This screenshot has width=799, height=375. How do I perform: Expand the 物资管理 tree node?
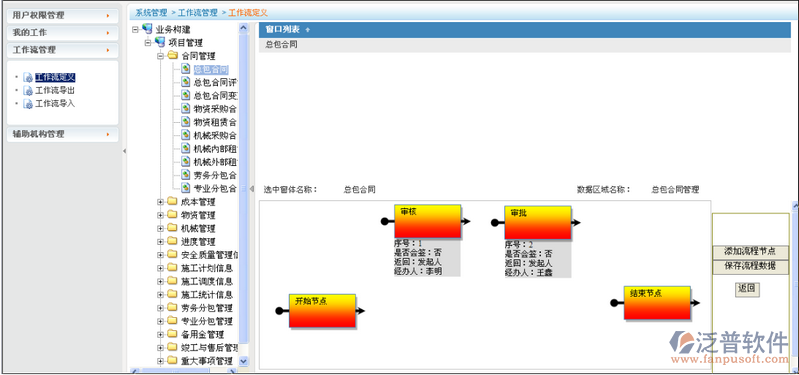coord(160,215)
